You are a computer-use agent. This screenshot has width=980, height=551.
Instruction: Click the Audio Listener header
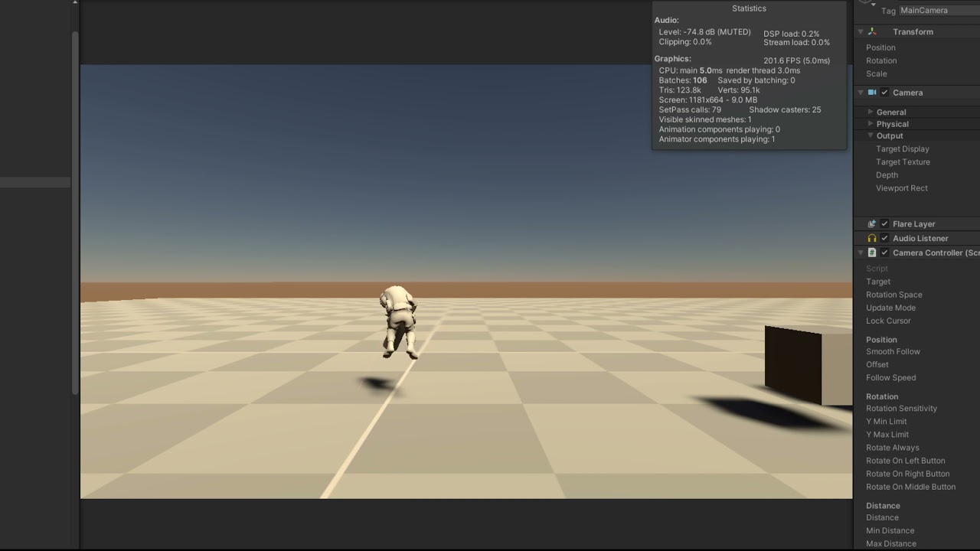[920, 239]
